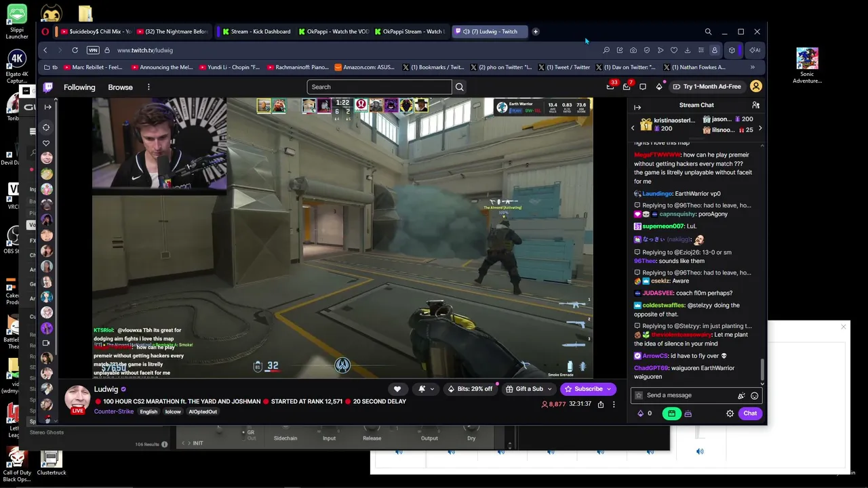Show gift leaderboard's previous page
This screenshot has height=488, width=868.
[633, 128]
